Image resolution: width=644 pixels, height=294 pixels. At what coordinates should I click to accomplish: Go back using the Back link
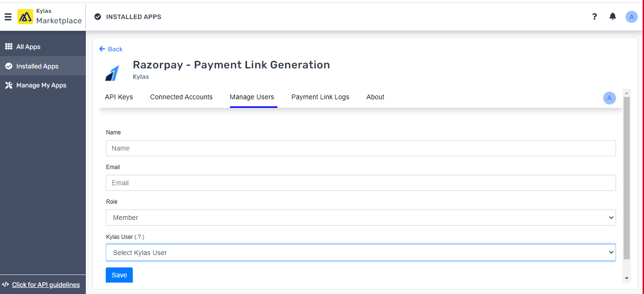click(111, 49)
